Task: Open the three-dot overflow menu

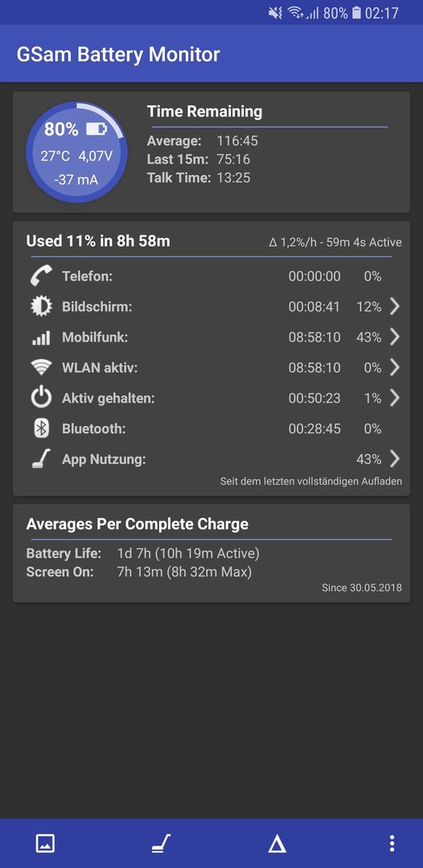Action: [392, 844]
